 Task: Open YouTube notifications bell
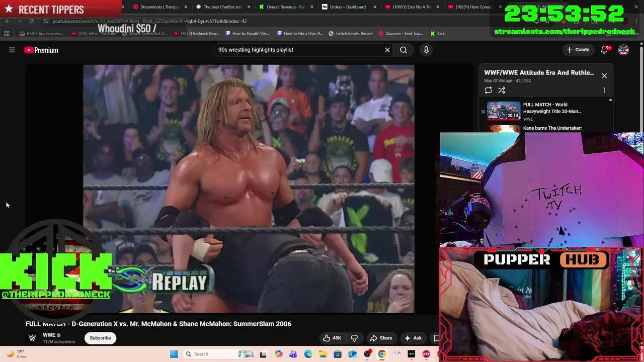coord(605,50)
